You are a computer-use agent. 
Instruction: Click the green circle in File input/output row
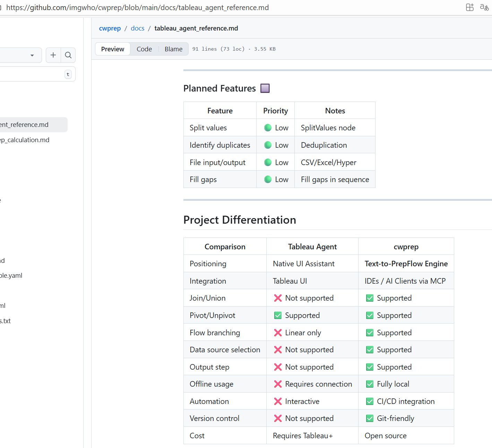coord(268,162)
